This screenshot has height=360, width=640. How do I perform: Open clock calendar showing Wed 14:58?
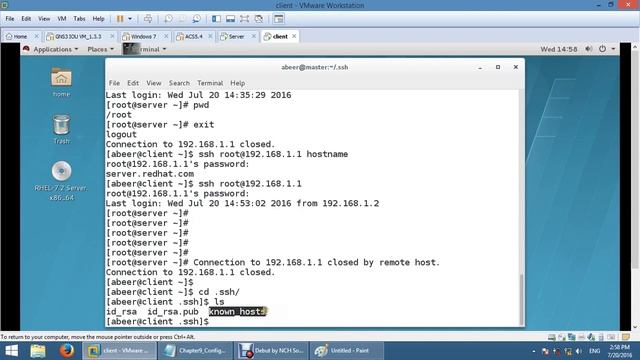[x=558, y=49]
